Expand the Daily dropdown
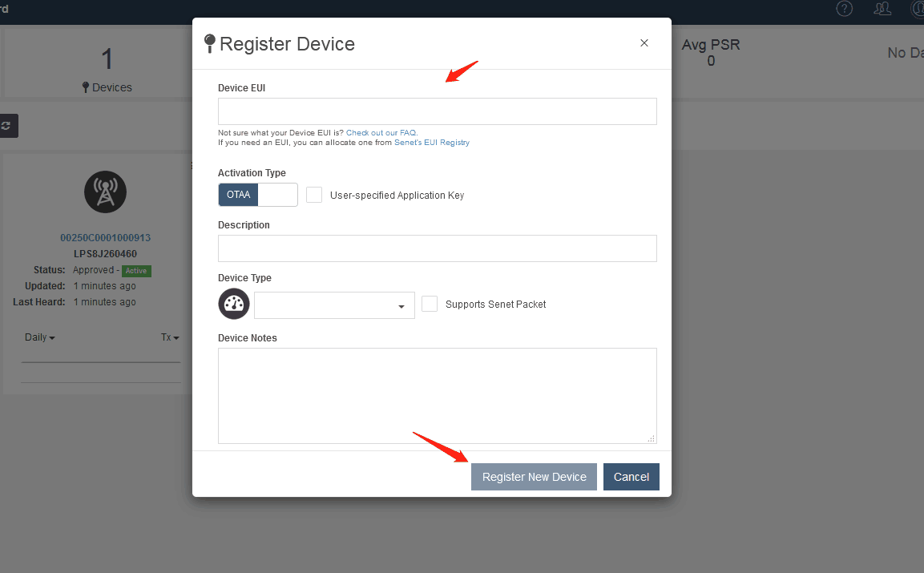The width and height of the screenshot is (924, 573). 39,337
